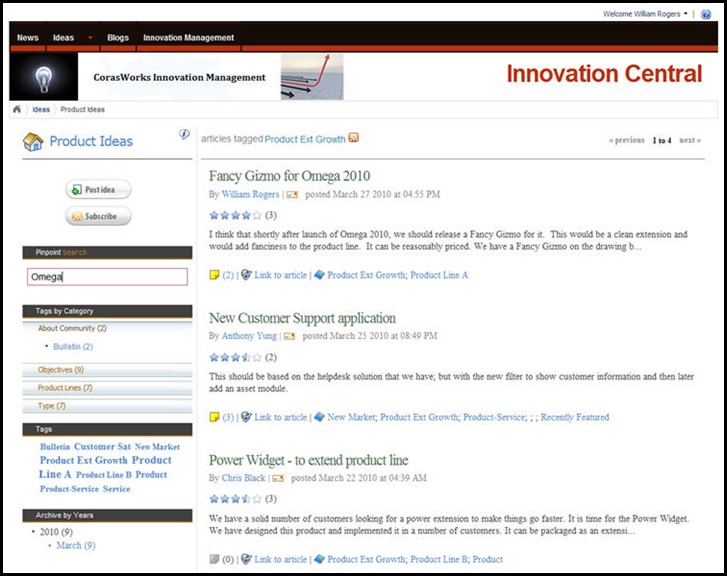Expand the Objectives (9) category
Viewport: 727px width, 576px height.
coord(61,370)
